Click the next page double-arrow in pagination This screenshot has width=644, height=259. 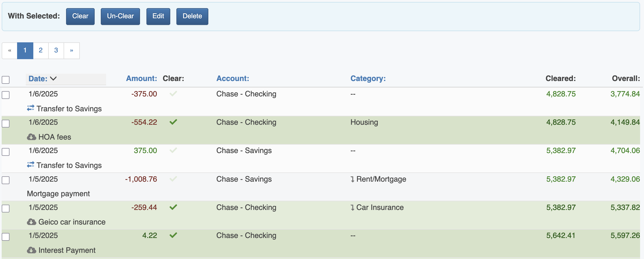(72, 50)
